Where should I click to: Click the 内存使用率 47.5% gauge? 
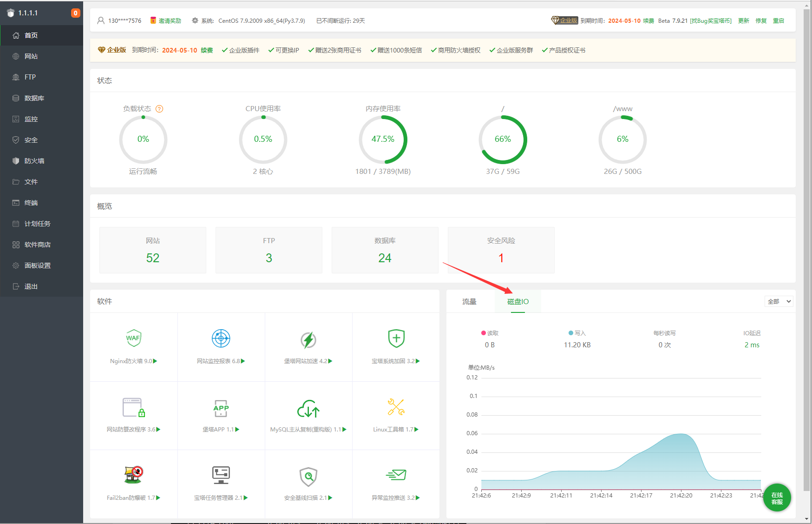[x=383, y=139]
